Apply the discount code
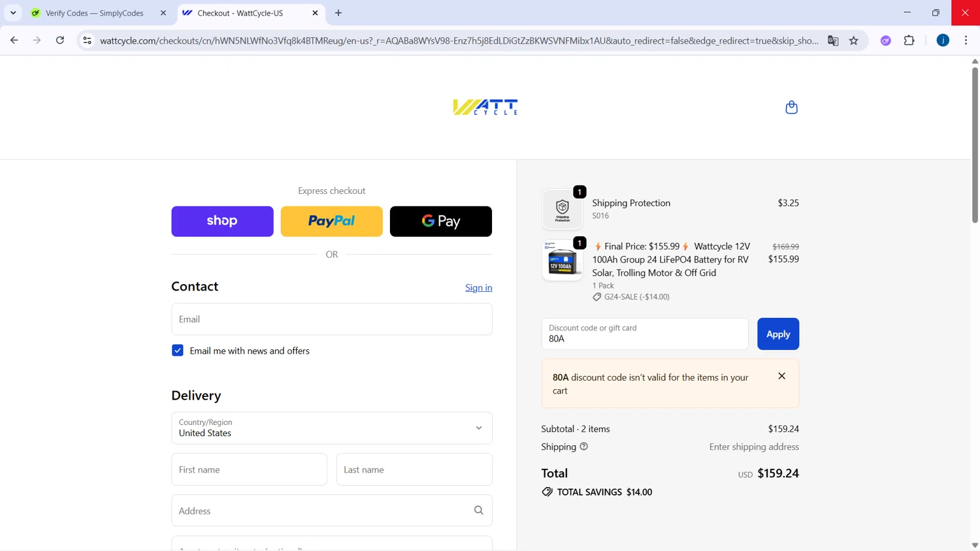The image size is (980, 551). click(x=778, y=334)
